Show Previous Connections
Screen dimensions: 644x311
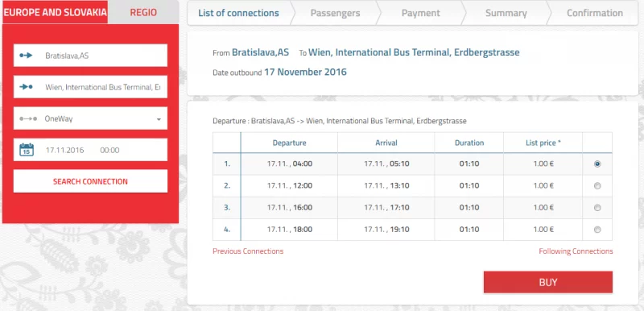[x=248, y=251]
